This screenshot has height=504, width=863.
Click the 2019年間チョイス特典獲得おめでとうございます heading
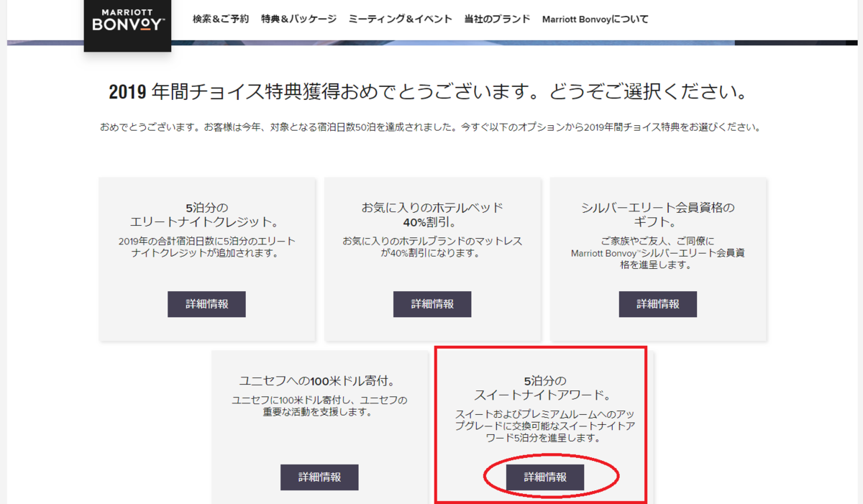coord(431,92)
